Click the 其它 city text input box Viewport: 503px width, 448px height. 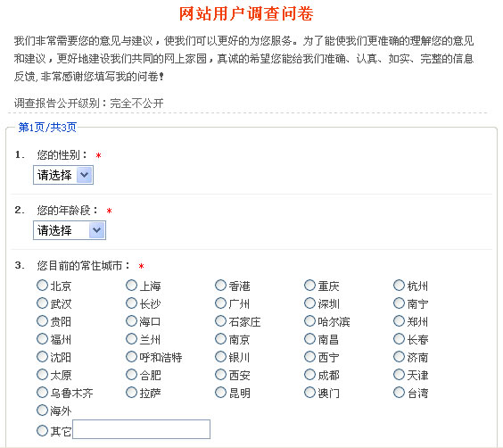142,429
